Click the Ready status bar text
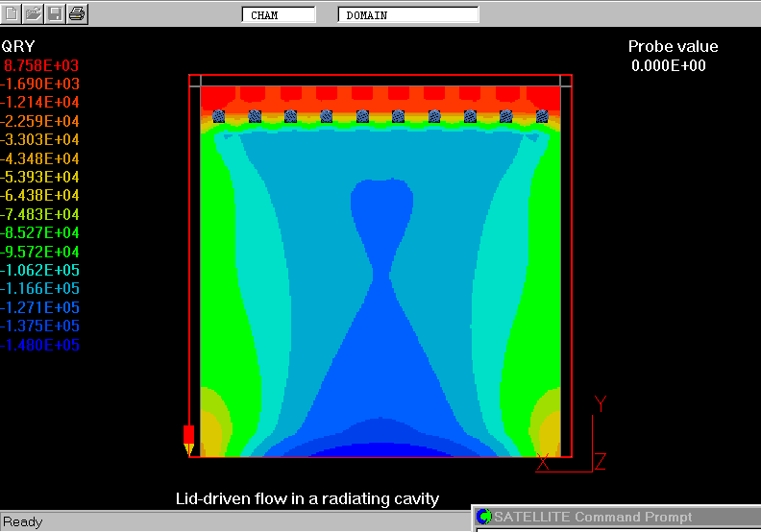 click(23, 522)
